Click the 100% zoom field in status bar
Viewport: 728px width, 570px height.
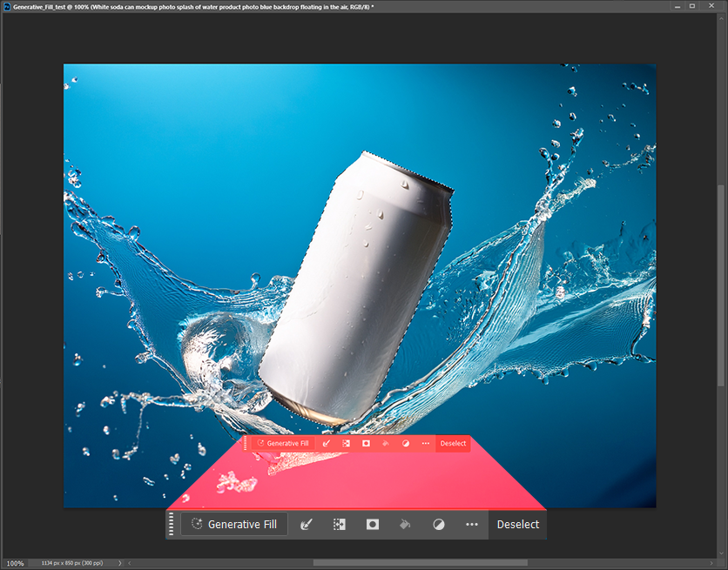tap(15, 563)
